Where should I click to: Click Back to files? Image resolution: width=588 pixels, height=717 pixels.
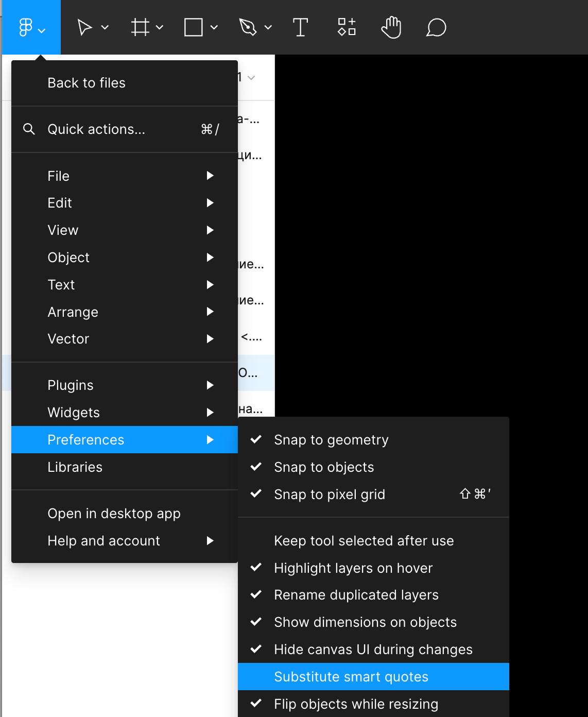coord(87,83)
